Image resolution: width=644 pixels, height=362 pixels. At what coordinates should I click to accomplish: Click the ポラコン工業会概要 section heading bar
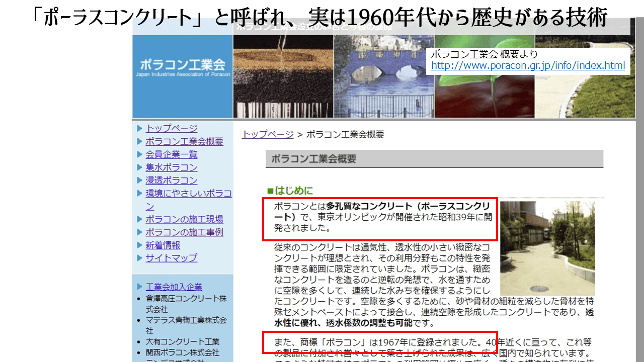(434, 159)
